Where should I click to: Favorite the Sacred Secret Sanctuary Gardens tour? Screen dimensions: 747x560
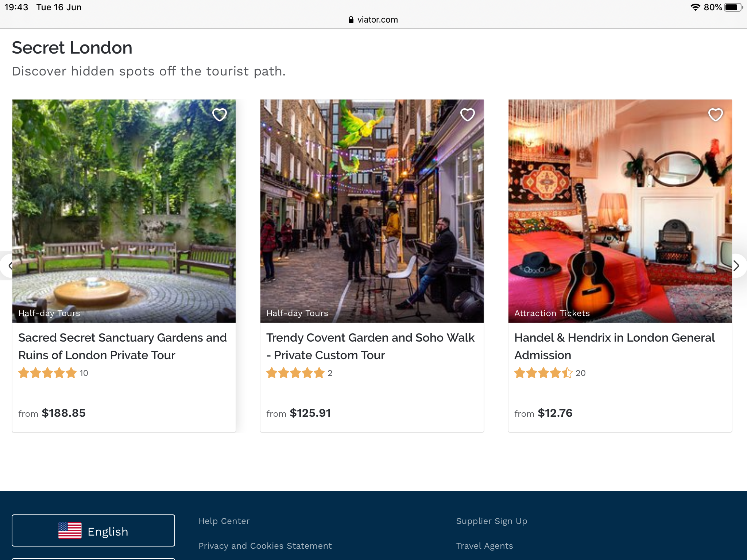[220, 115]
